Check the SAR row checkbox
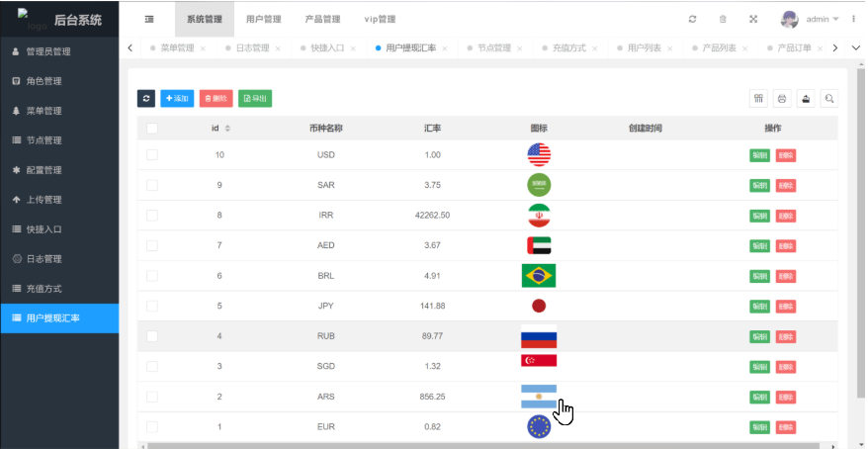This screenshot has height=449, width=868. [152, 185]
